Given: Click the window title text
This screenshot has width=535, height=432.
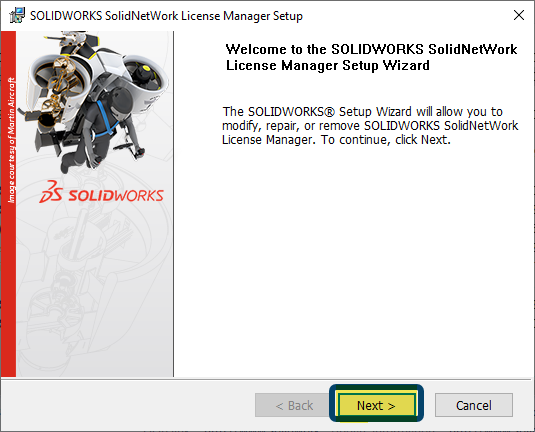Looking at the screenshot, I should pyautogui.click(x=166, y=16).
